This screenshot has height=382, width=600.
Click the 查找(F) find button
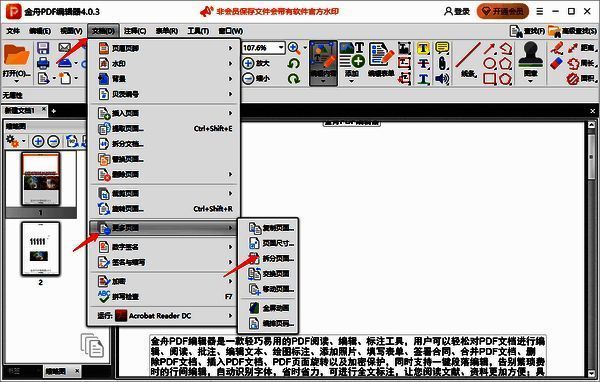pyautogui.click(x=527, y=31)
